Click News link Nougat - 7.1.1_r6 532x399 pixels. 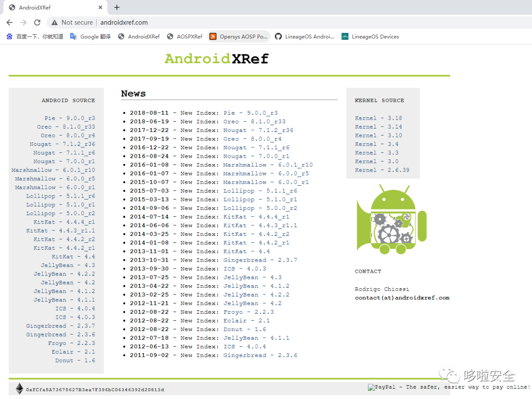pos(257,148)
